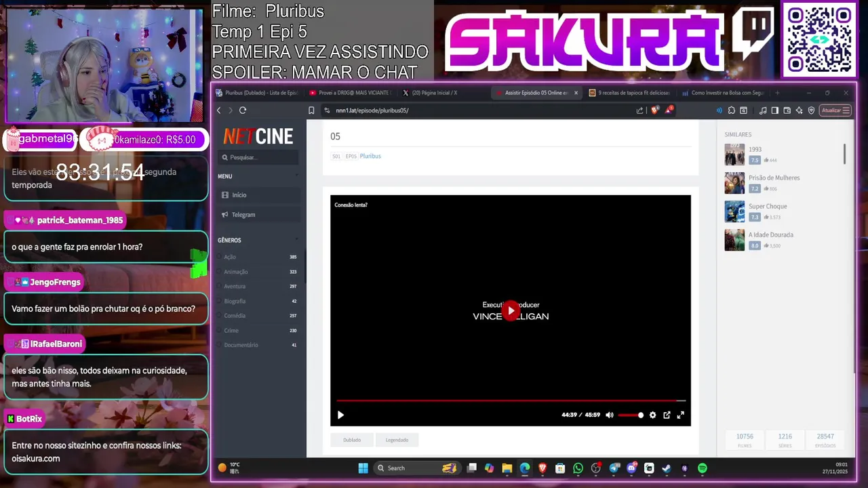The width and height of the screenshot is (868, 488).
Task: Open browser extensions puzzle icon
Action: pyautogui.click(x=731, y=110)
